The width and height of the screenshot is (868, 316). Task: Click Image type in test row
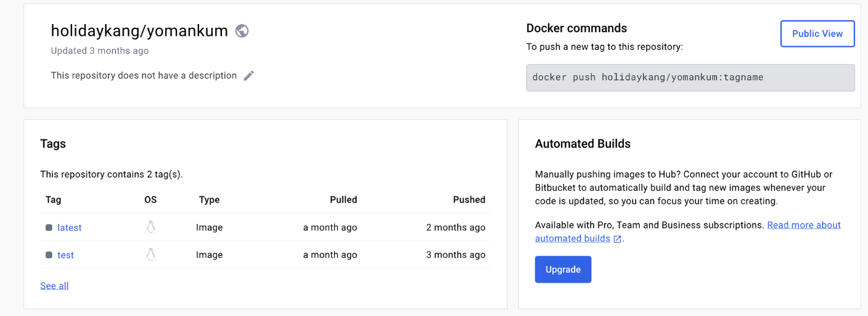coord(210,255)
